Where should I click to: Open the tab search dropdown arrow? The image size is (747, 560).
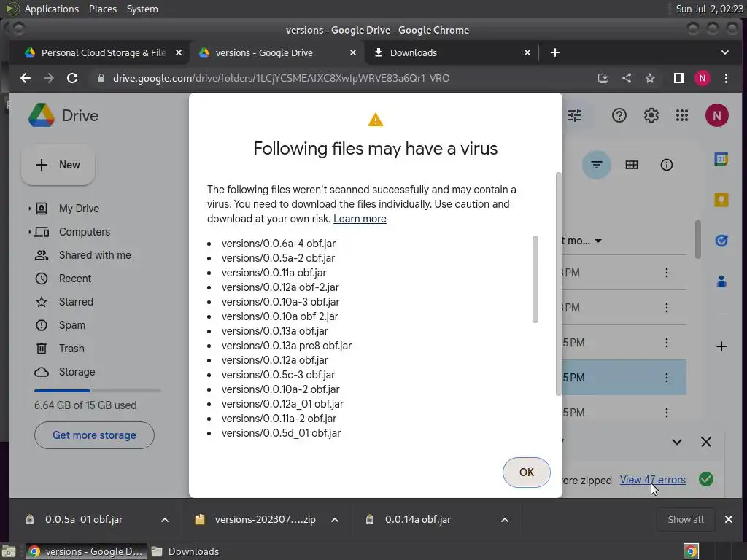tap(724, 52)
